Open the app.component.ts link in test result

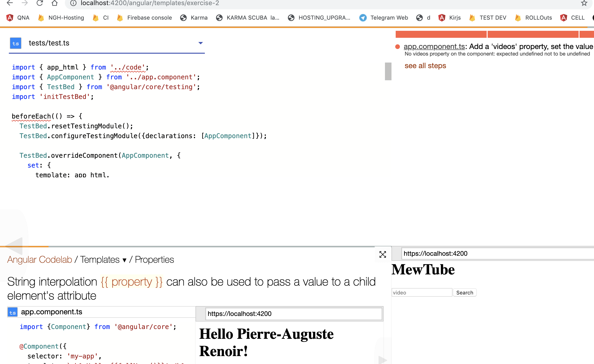(434, 46)
